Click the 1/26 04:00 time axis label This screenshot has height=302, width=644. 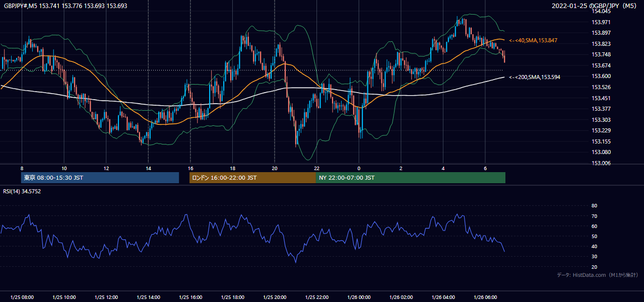(x=443, y=297)
